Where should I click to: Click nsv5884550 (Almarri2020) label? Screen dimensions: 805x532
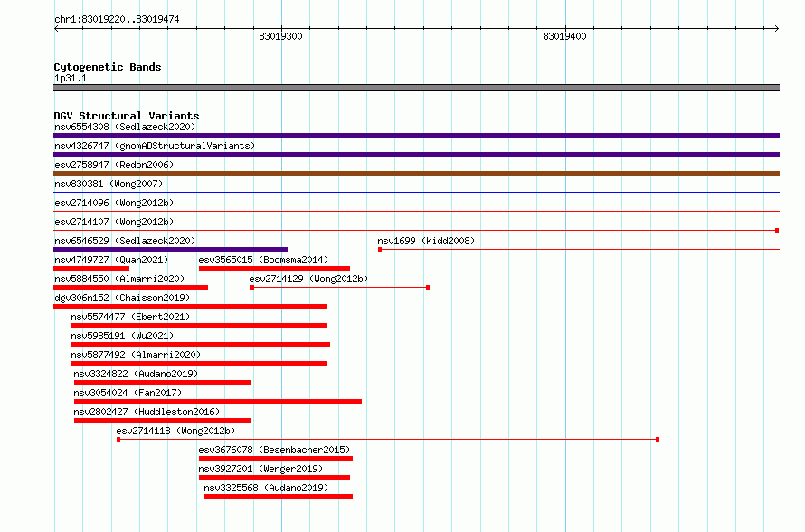pos(119,279)
